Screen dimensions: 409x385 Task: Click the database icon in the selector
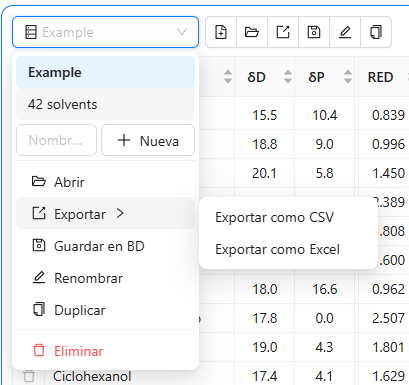[31, 32]
